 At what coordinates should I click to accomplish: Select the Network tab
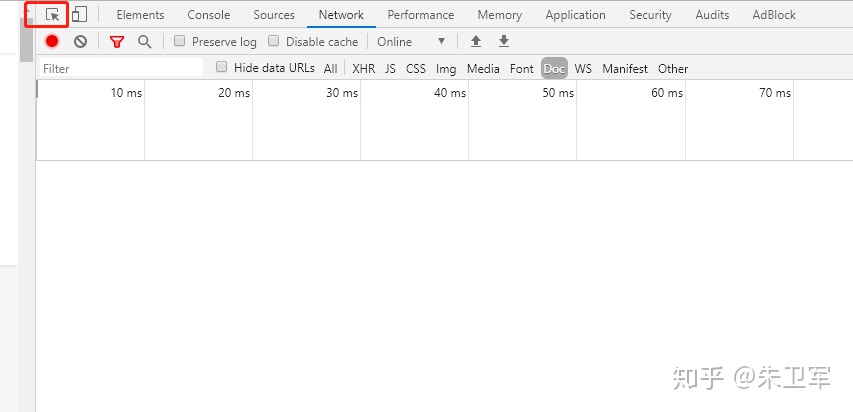tap(341, 15)
